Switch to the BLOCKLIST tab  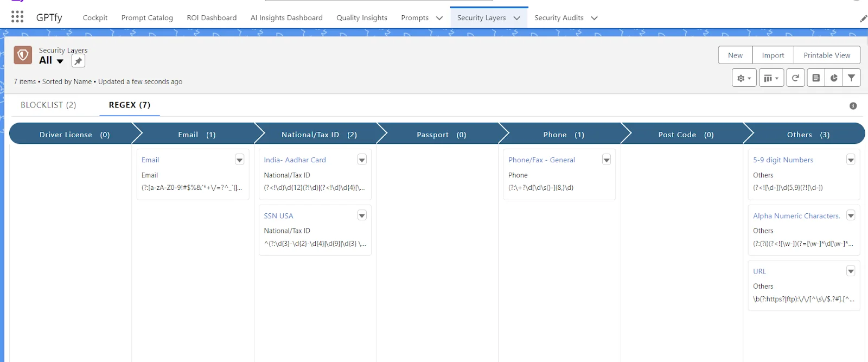48,105
